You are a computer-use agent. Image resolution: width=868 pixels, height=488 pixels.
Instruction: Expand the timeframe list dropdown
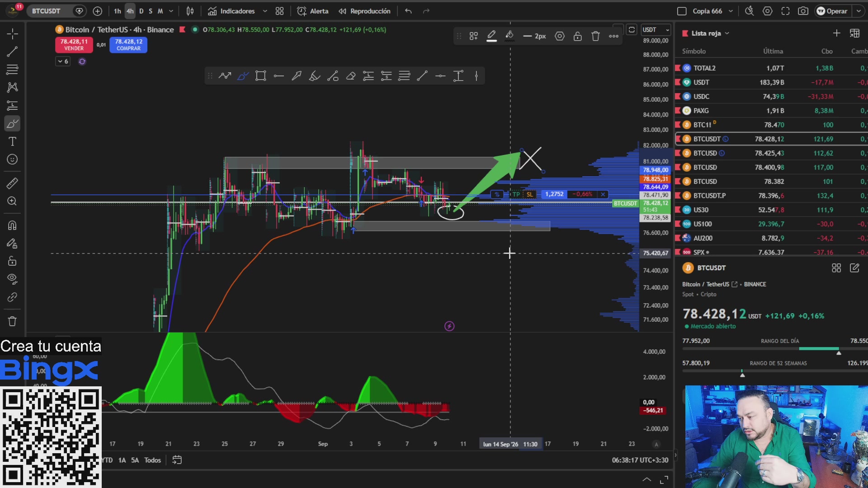(171, 11)
